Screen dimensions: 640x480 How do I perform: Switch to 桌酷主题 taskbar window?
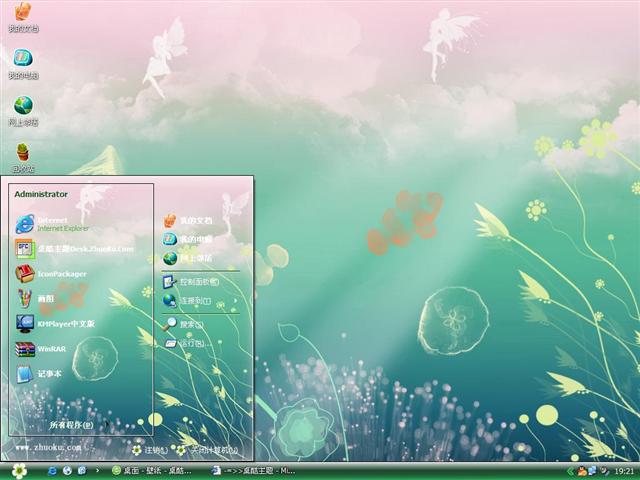point(253,471)
